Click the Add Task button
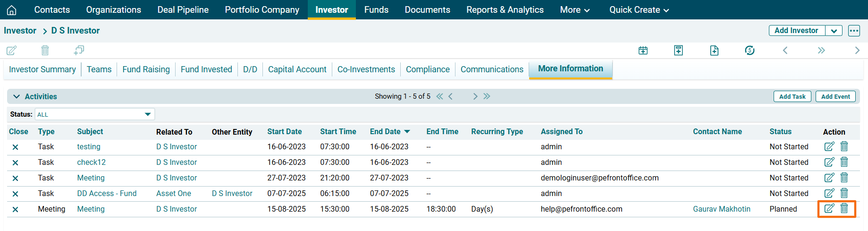This screenshot has height=231, width=868. (x=792, y=96)
